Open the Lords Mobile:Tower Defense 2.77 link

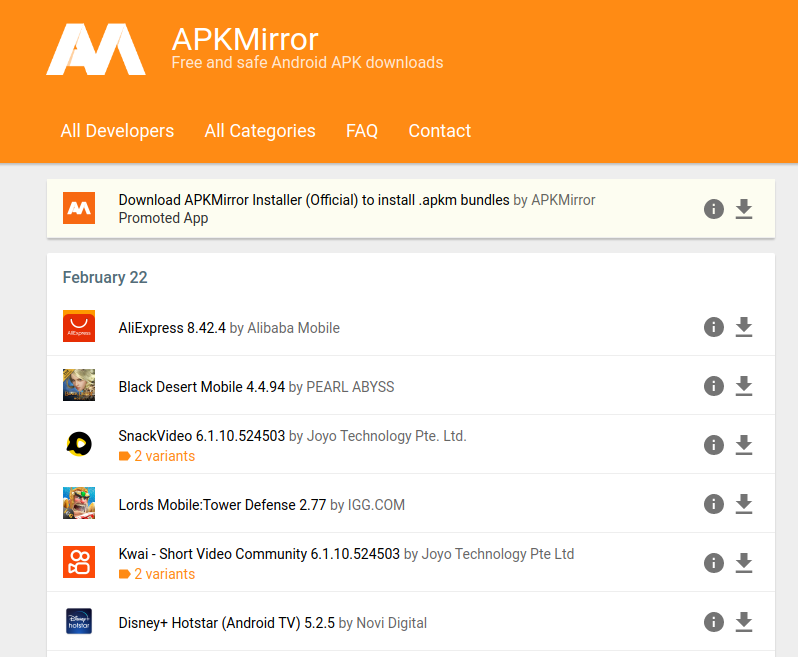coord(222,505)
